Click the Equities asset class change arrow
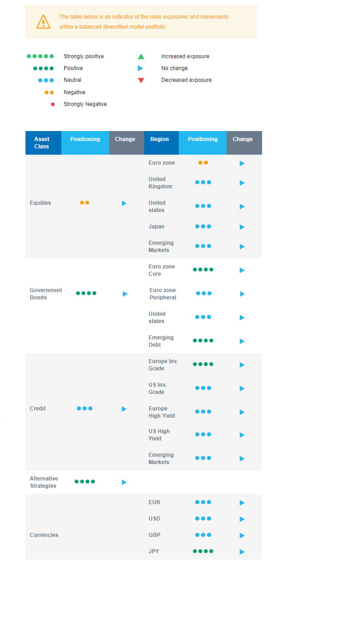The width and height of the screenshot is (364, 637). [124, 203]
